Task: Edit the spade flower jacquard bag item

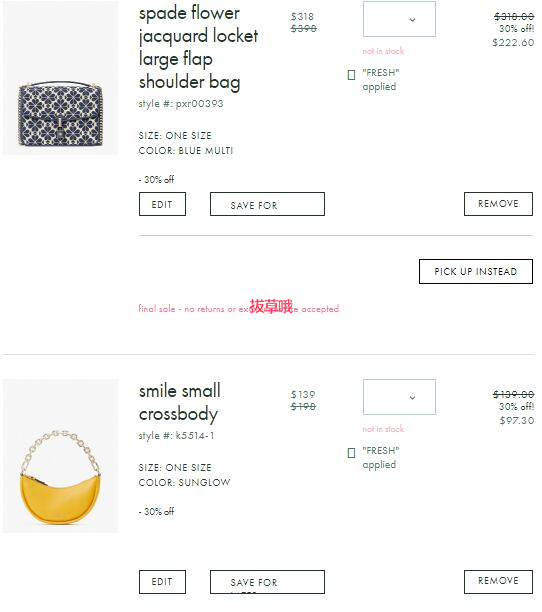Action: 162,204
